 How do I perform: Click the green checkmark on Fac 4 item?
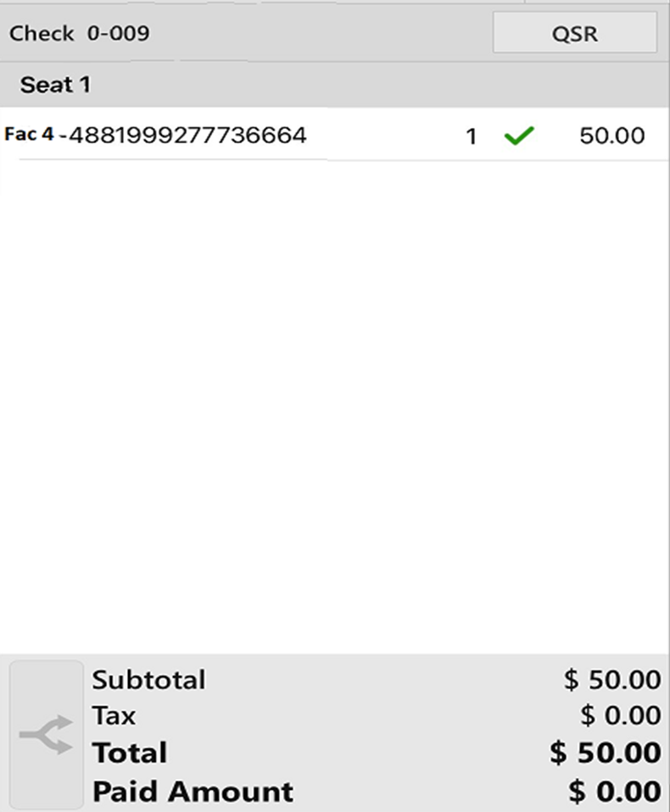click(517, 136)
